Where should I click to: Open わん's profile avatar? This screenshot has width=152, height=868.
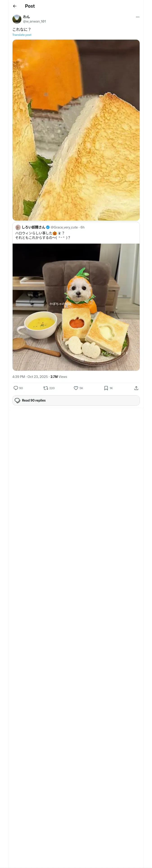point(17,19)
